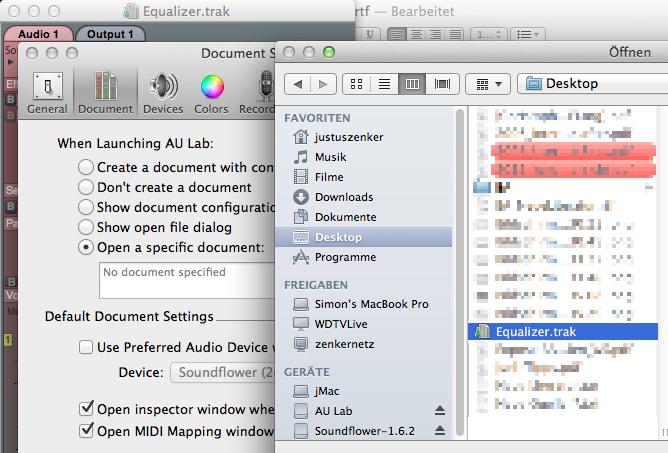Justify text in text editor toolbar
The width and height of the screenshot is (668, 453).
coord(455,35)
